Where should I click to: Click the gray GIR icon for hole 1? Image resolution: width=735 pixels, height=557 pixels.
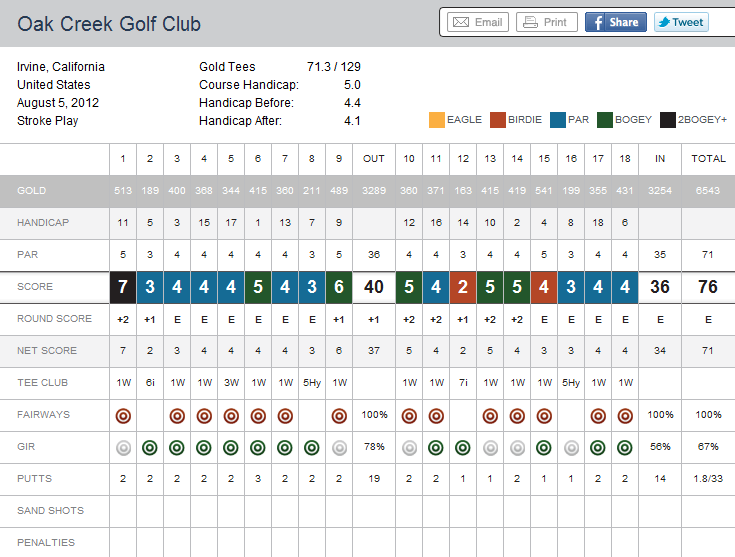pyautogui.click(x=123, y=447)
